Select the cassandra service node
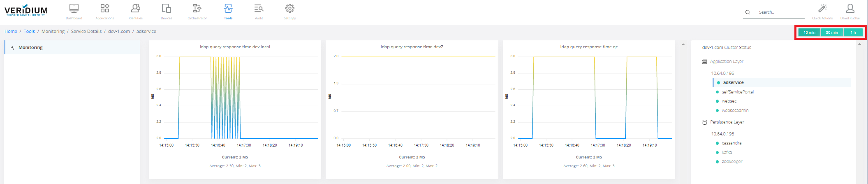 pyautogui.click(x=731, y=143)
